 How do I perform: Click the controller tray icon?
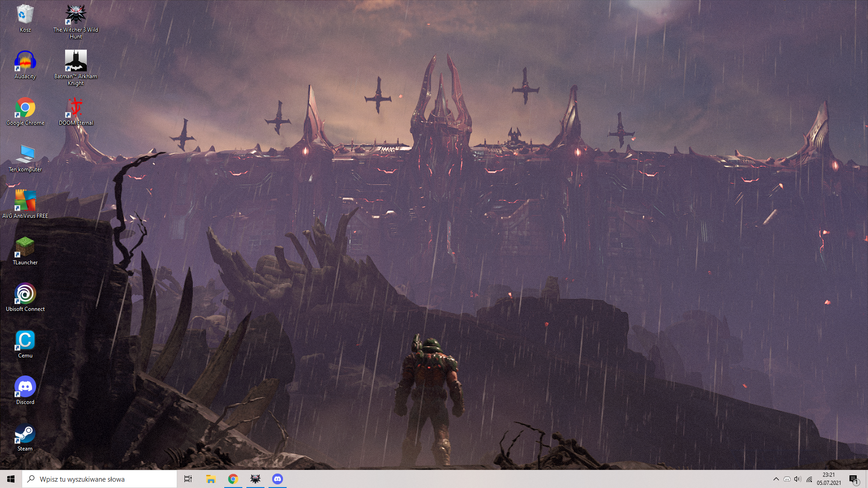coord(787,479)
